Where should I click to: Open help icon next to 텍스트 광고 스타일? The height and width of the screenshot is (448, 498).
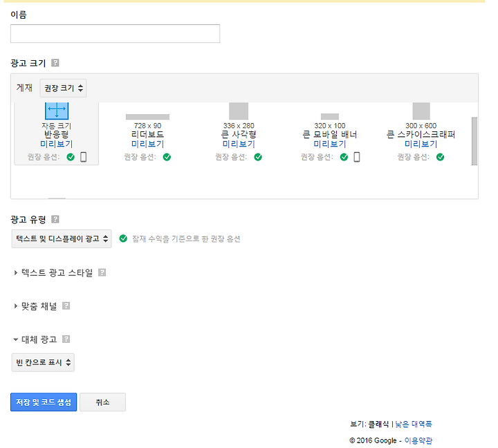102,272
